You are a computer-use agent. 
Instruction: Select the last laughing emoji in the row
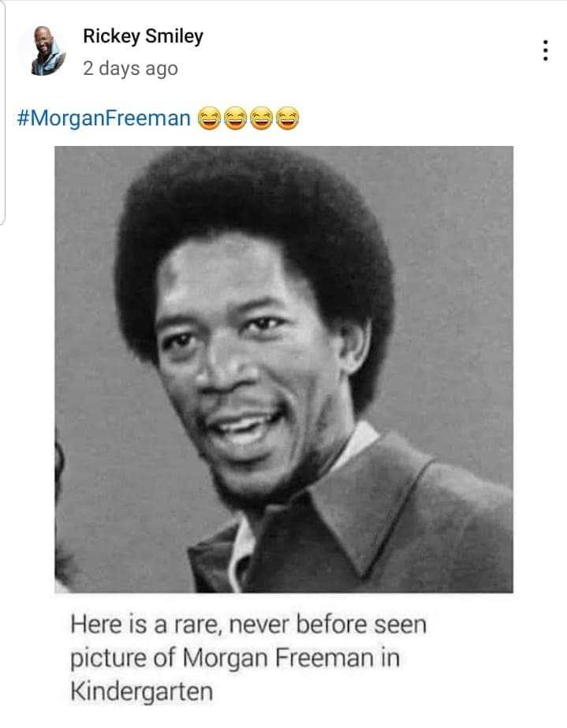[288, 118]
